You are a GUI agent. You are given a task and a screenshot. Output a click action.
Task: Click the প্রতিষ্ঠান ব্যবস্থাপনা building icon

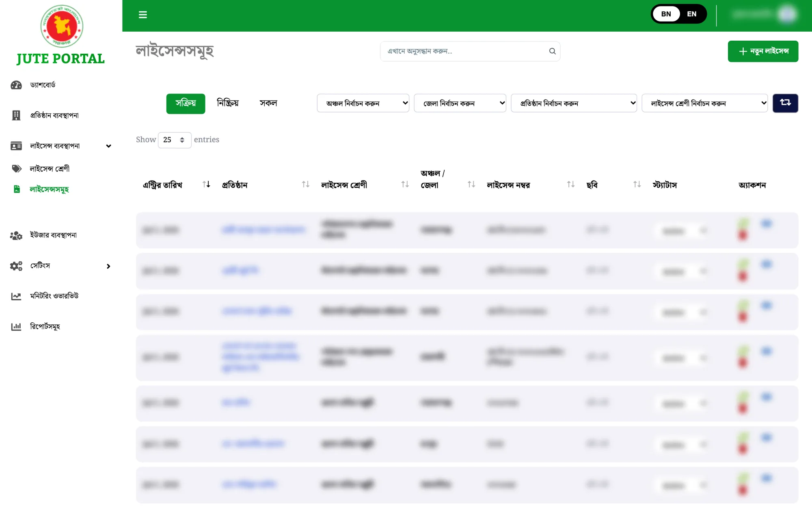pyautogui.click(x=16, y=115)
